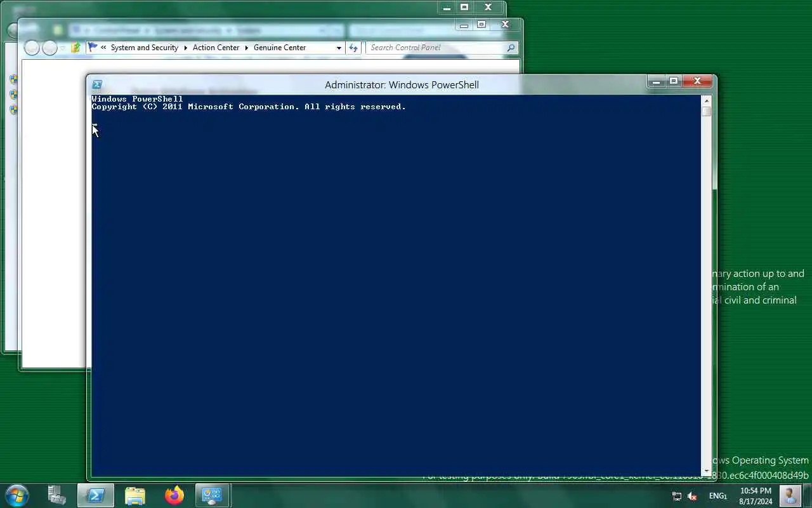The image size is (812, 508).
Task: Click the PowerShell title bar text
Action: coord(402,85)
